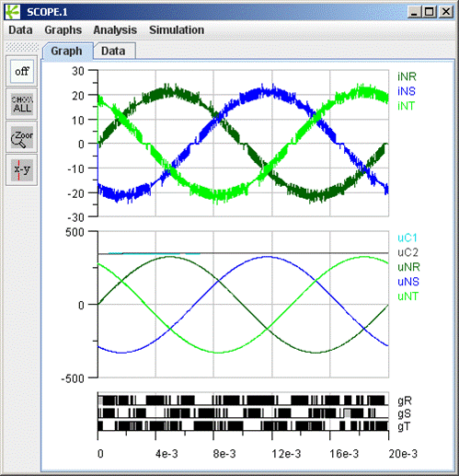The height and width of the screenshot is (476, 459).
Task: Open the Graphs menu
Action: [x=63, y=30]
